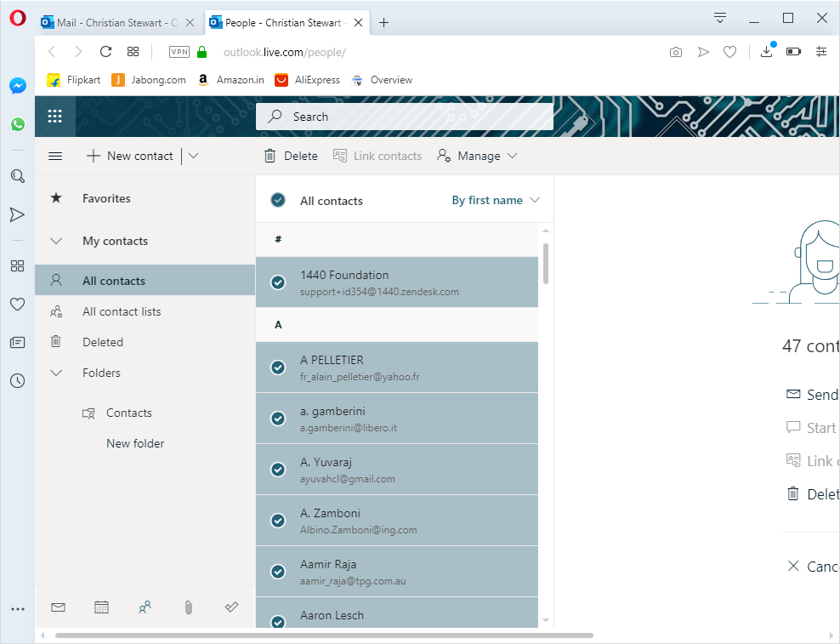
Task: Deselect the A. Zamboni contact checkbox
Action: click(278, 521)
